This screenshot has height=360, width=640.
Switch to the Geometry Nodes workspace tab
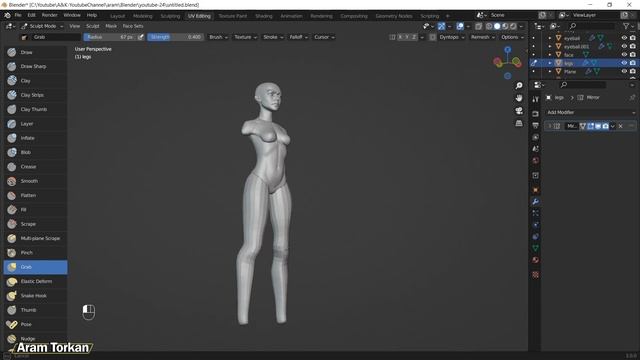coord(394,16)
